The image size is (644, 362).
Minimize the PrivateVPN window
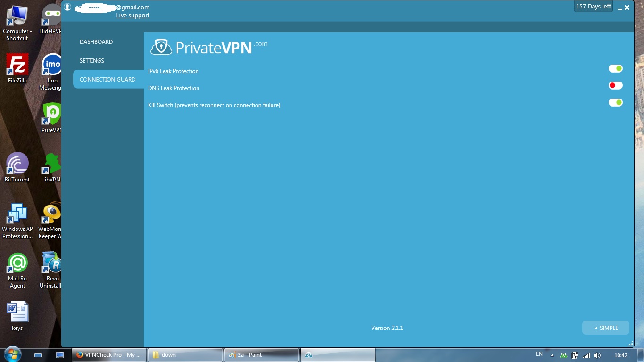point(620,8)
